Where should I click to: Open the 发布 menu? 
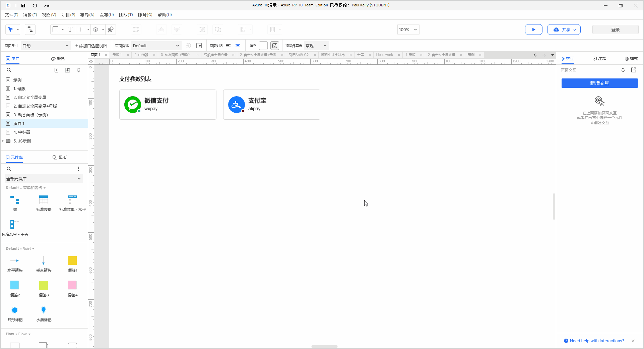pos(106,15)
